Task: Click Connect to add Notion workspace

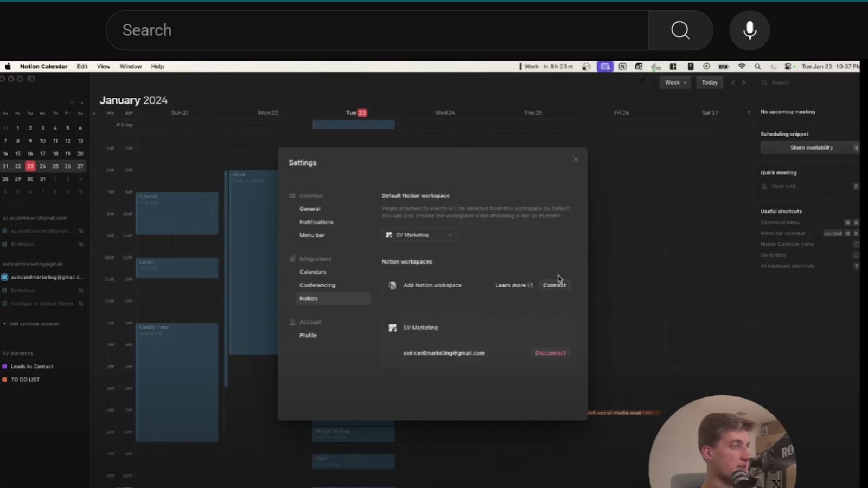Action: (x=554, y=285)
